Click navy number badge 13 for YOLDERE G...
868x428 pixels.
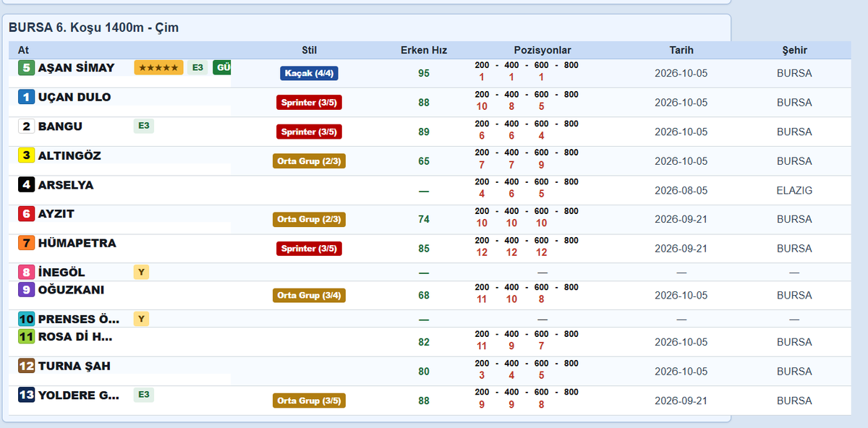tap(27, 395)
